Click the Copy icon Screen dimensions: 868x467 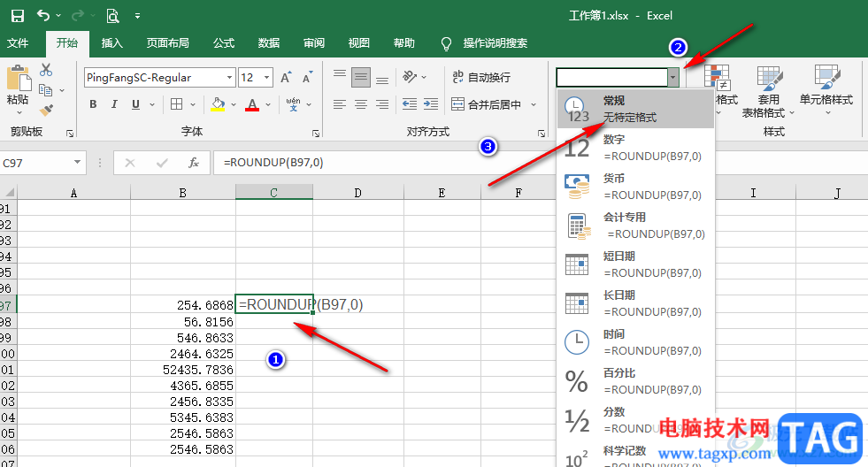46,90
